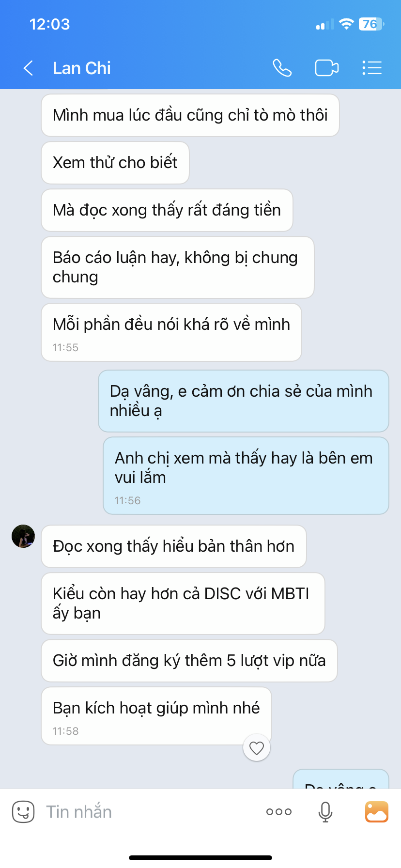Image resolution: width=401 pixels, height=868 pixels.
Task: Select message "Mà đọc xong thấy rất đáng tiền"
Action: pyautogui.click(x=167, y=210)
